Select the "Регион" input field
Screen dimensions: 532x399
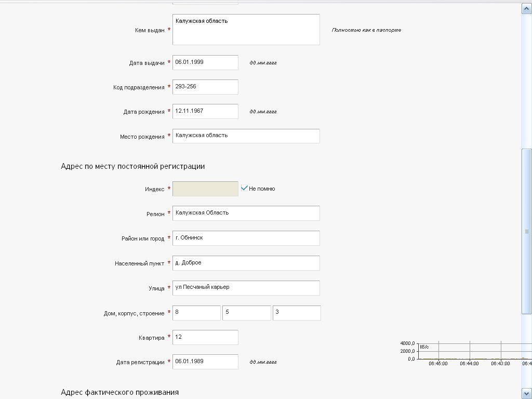tap(246, 213)
